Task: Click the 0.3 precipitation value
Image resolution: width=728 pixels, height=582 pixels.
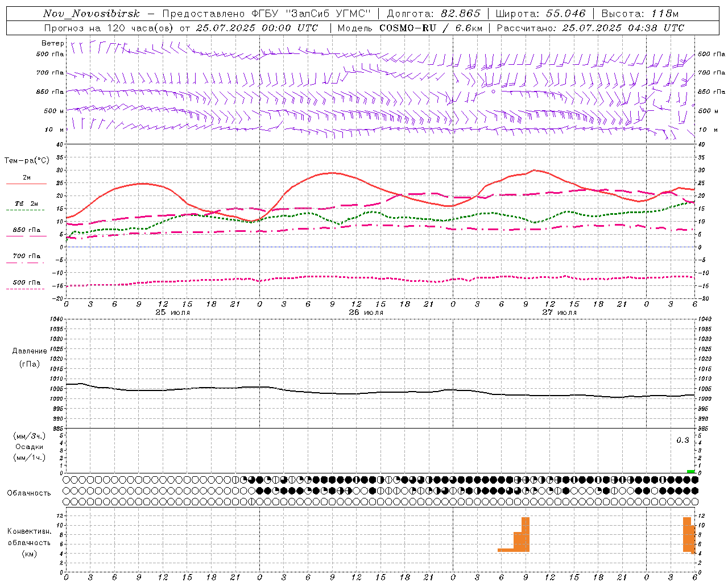Action: [682, 440]
